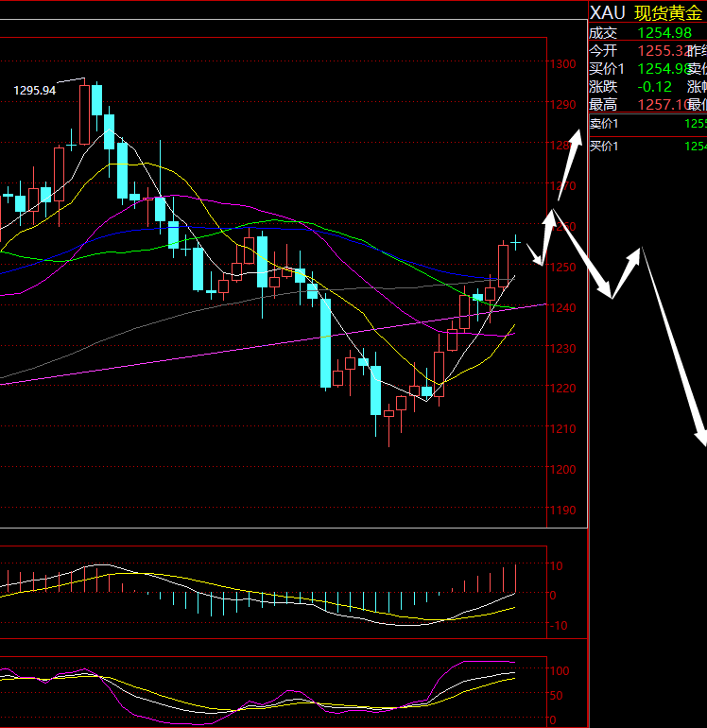
Task: Select the latest candlestick cross near 1256
Action: pos(516,242)
